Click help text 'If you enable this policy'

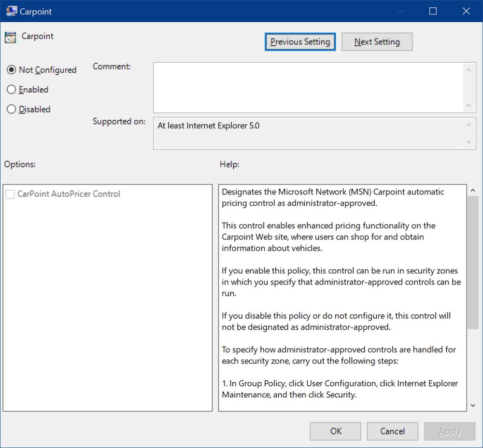[x=265, y=271]
